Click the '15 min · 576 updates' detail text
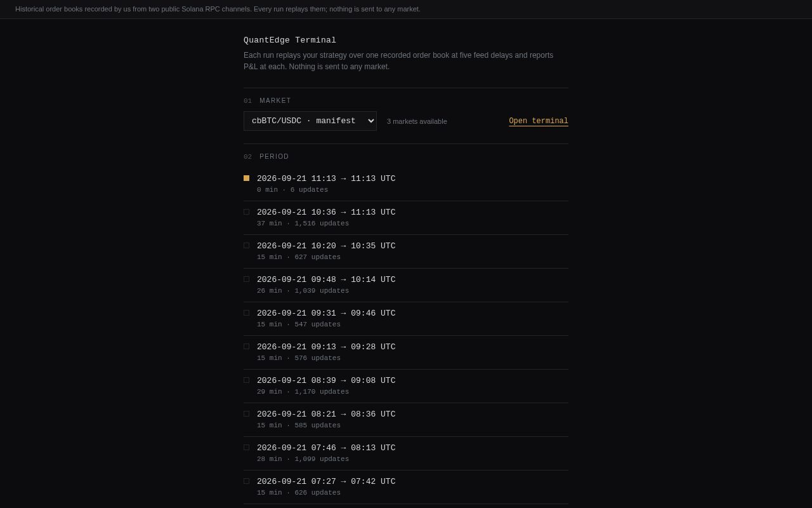This screenshot has width=812, height=508. 299,358
